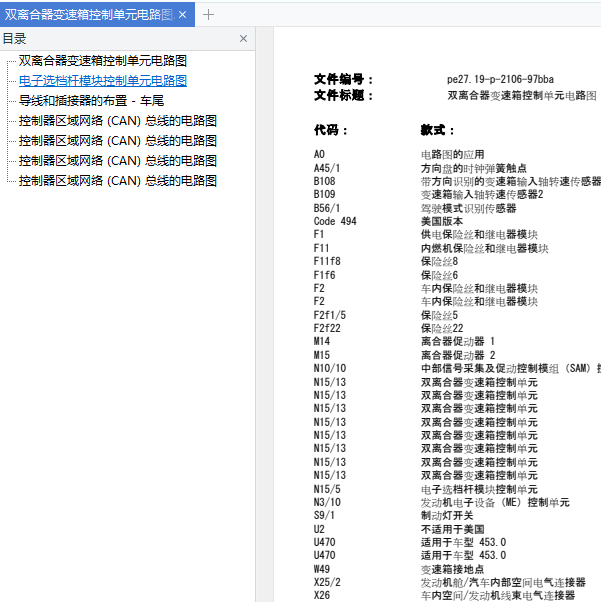
Task: Select W49 code text
Action: point(322,569)
